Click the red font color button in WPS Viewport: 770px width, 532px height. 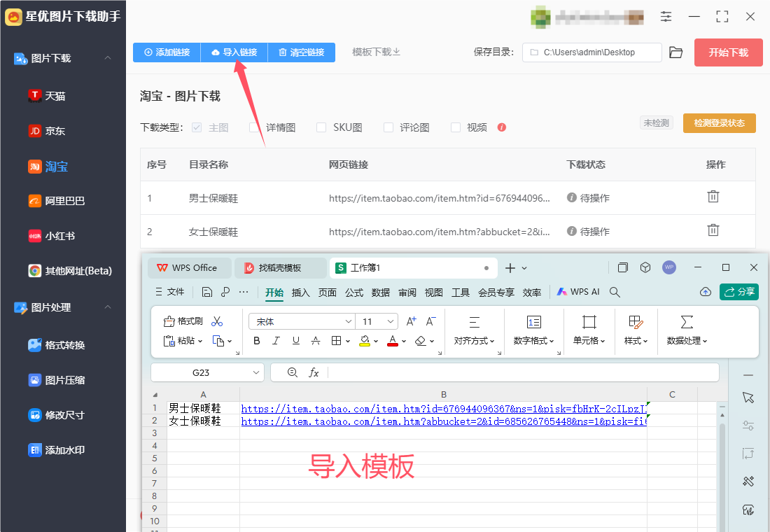(x=393, y=341)
